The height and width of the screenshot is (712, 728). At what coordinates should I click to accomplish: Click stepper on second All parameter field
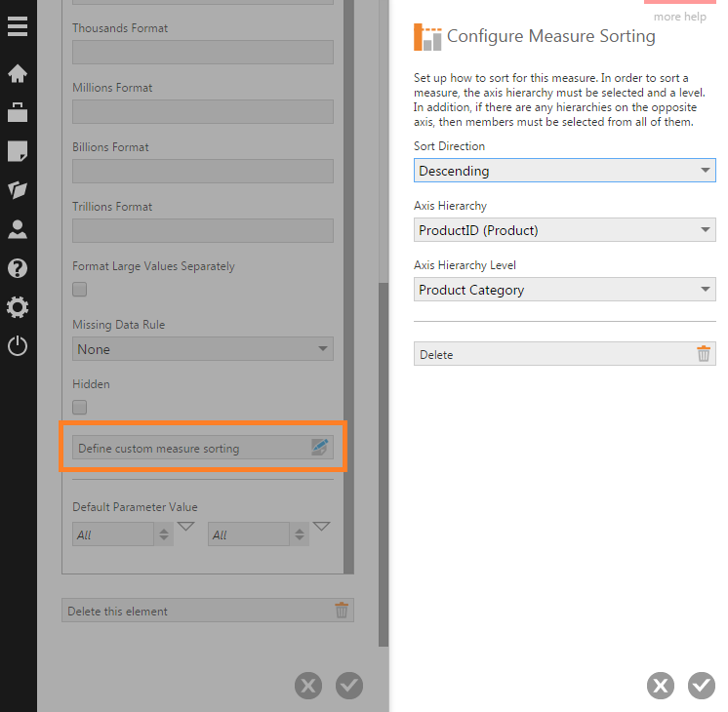tap(300, 534)
